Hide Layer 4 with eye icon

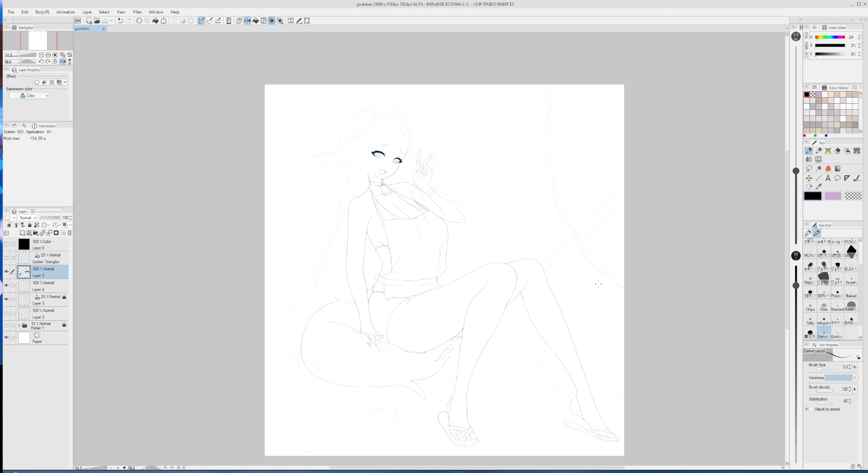click(x=6, y=286)
